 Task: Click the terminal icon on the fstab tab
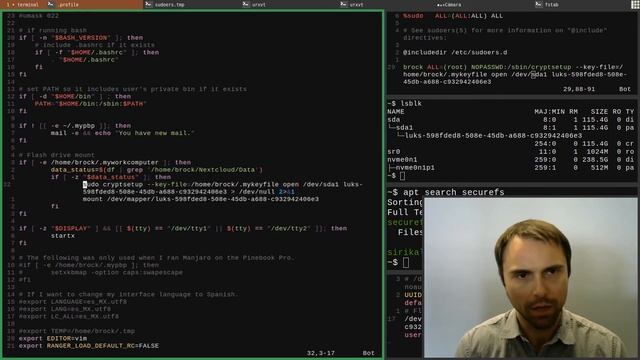(538, 4)
